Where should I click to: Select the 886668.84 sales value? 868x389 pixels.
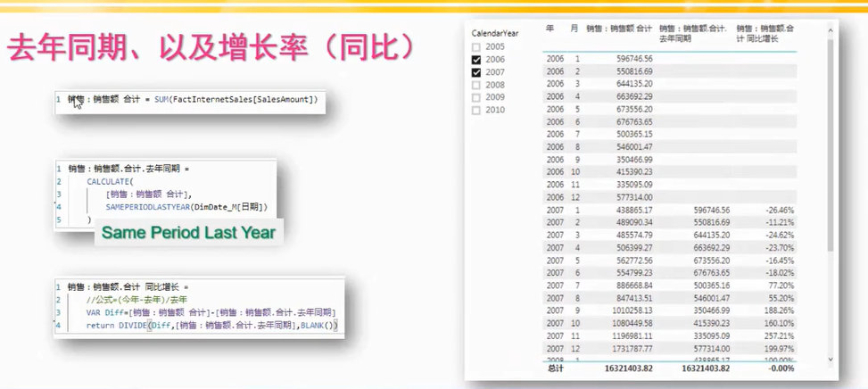pos(632,286)
